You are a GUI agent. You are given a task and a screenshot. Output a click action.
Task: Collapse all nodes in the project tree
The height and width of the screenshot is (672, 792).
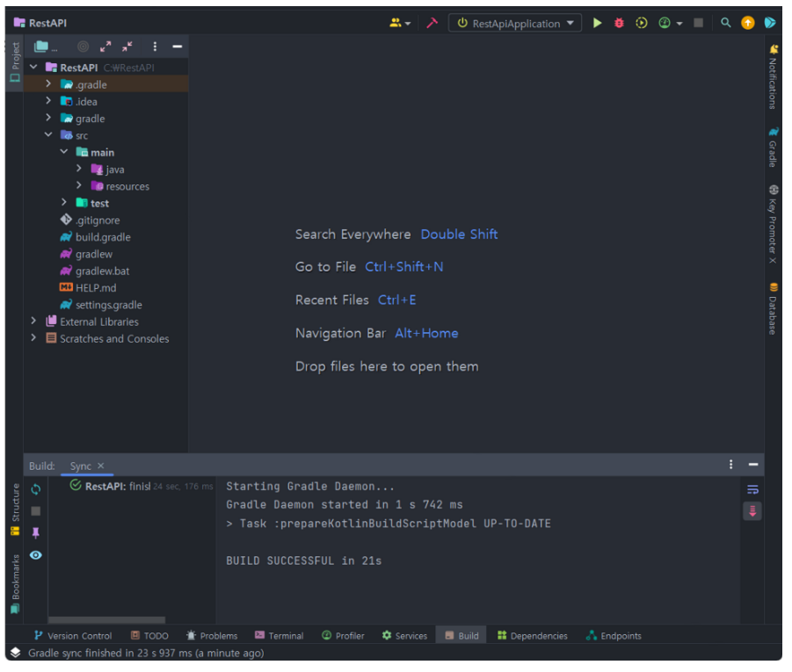[x=127, y=47]
